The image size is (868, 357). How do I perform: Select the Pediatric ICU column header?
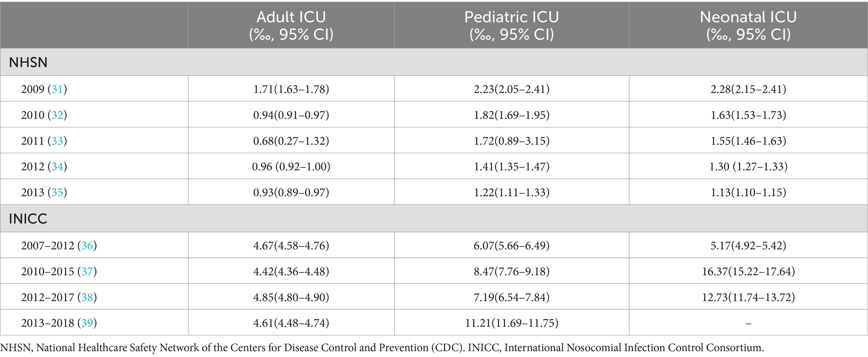tap(511, 25)
